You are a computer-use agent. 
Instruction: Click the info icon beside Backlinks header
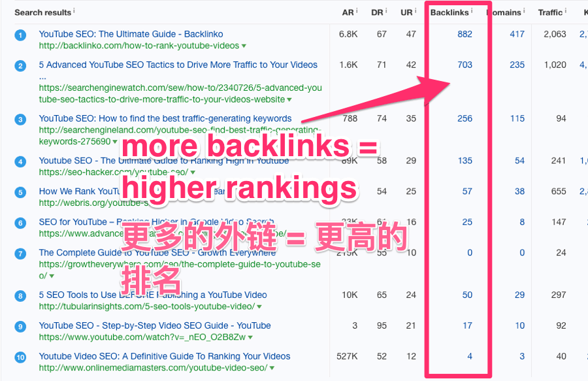tap(472, 10)
